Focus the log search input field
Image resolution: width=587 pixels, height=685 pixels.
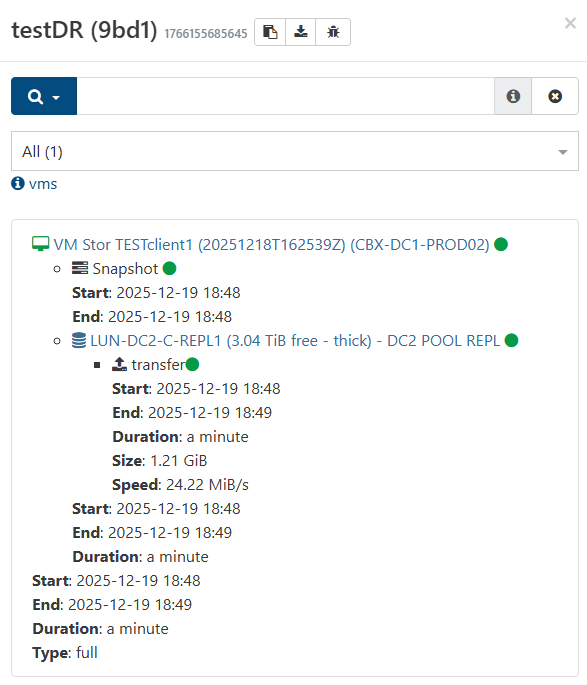[285, 96]
